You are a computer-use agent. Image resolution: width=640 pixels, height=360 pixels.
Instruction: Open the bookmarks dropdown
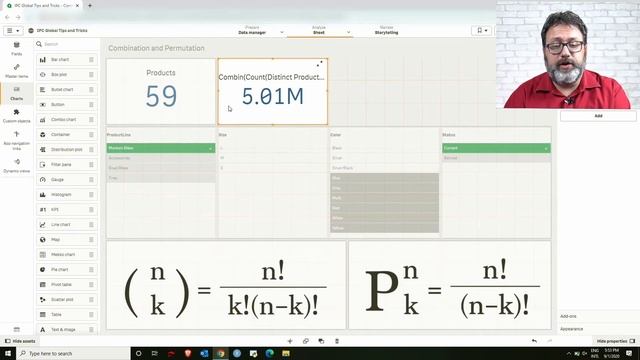click(482, 31)
